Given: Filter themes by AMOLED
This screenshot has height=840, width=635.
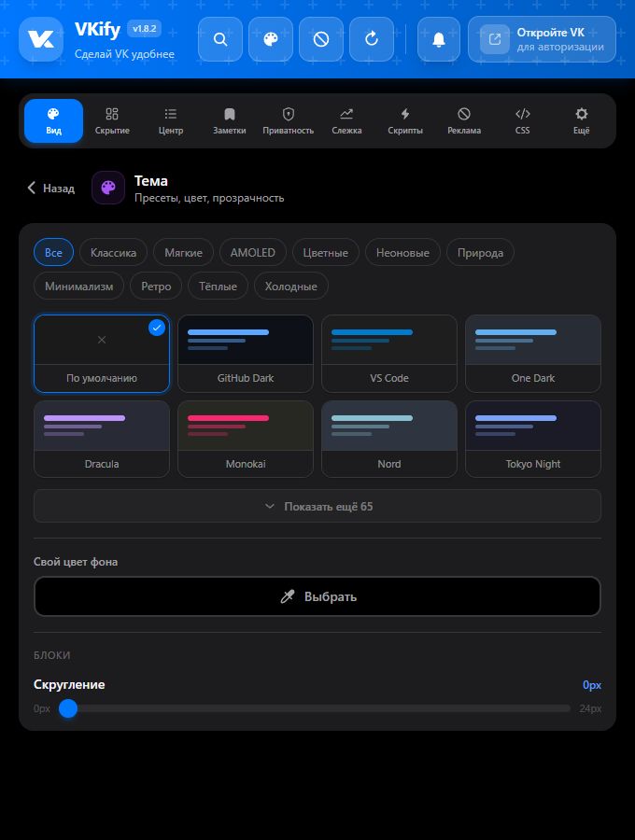Looking at the screenshot, I should (x=253, y=252).
